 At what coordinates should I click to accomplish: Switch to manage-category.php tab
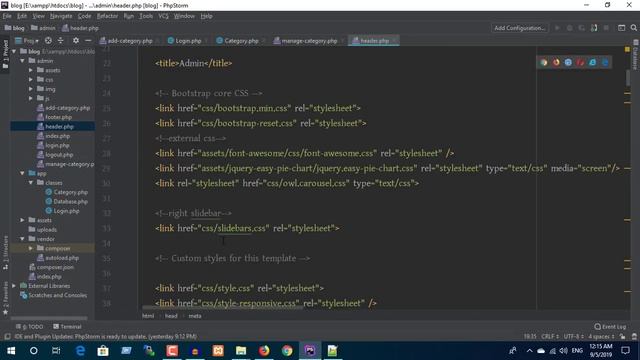[309, 41]
